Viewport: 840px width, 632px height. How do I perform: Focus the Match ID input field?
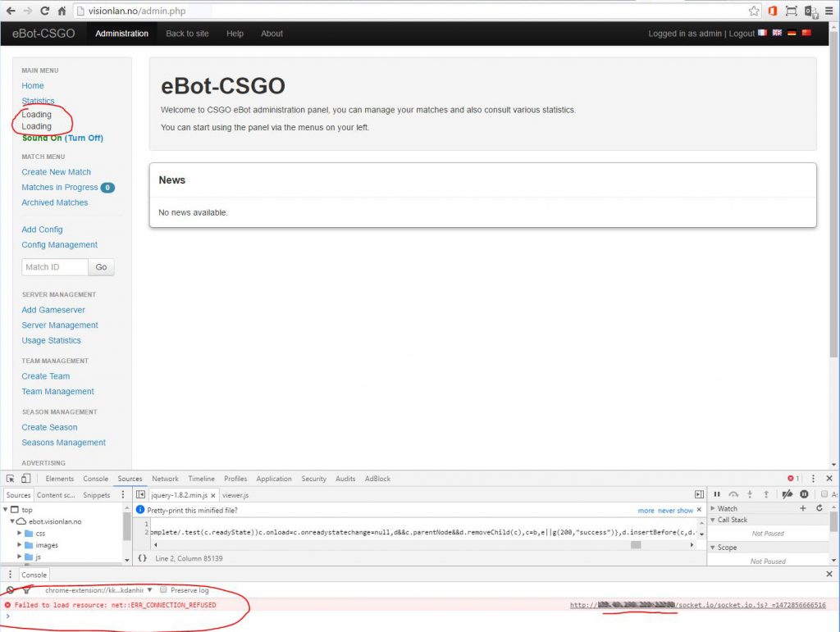pos(55,267)
